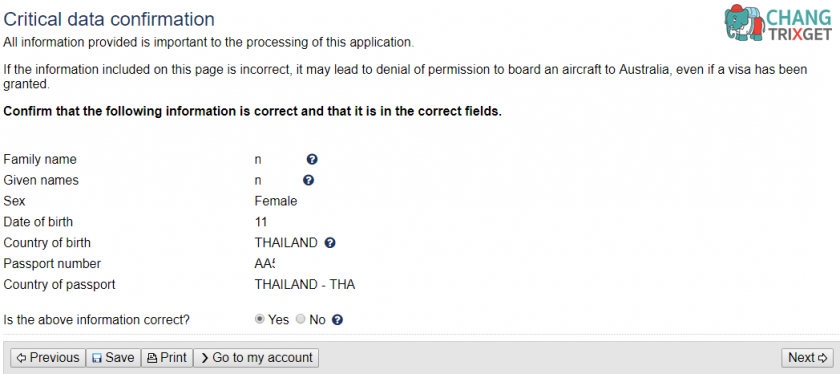The height and width of the screenshot is (374, 840).
Task: Print the confirmation page
Action: point(167,357)
